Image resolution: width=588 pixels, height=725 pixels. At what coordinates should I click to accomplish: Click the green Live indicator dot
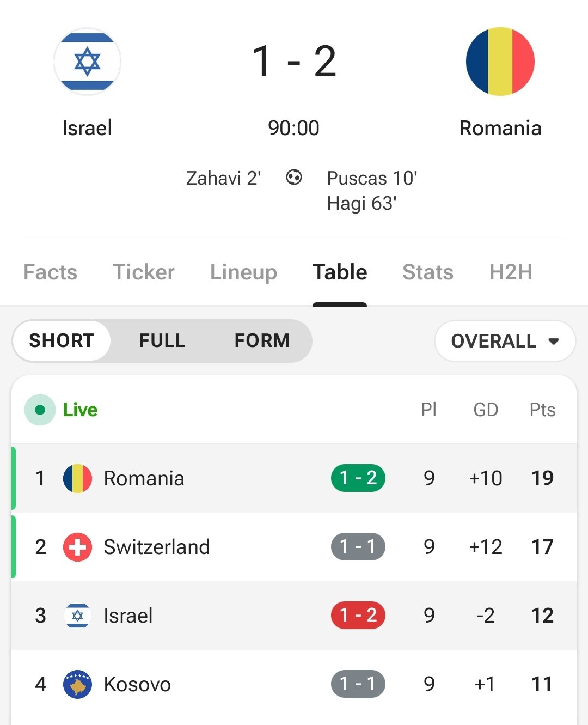pos(40,410)
